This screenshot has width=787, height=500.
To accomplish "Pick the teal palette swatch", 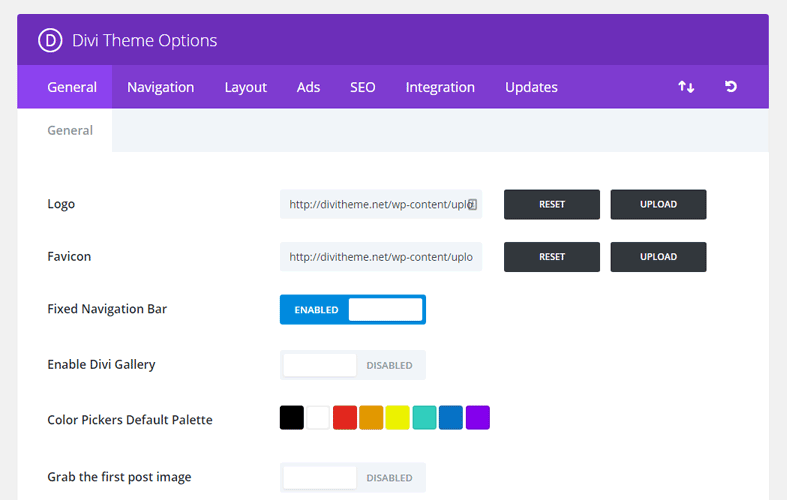I will pyautogui.click(x=424, y=418).
